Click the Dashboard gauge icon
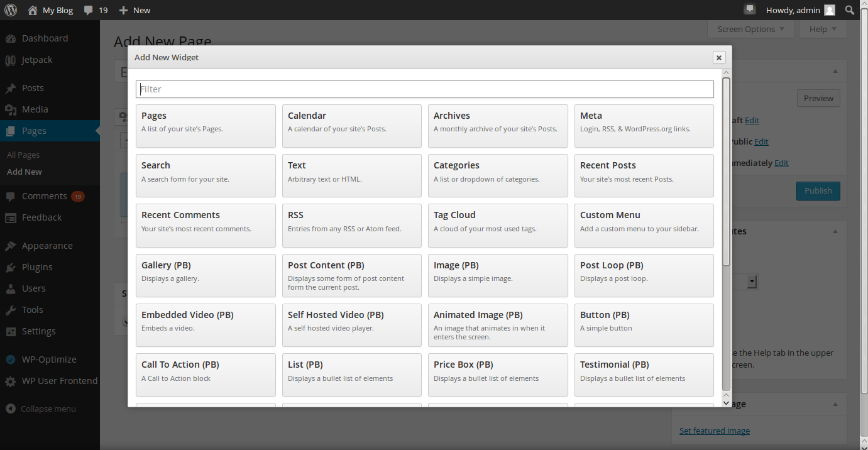This screenshot has width=868, height=450. tap(11, 38)
